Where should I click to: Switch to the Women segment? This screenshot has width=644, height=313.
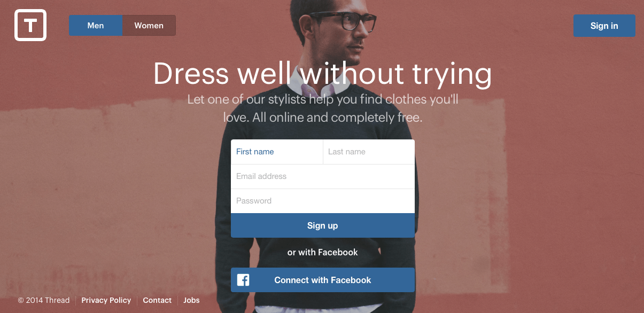point(149,26)
